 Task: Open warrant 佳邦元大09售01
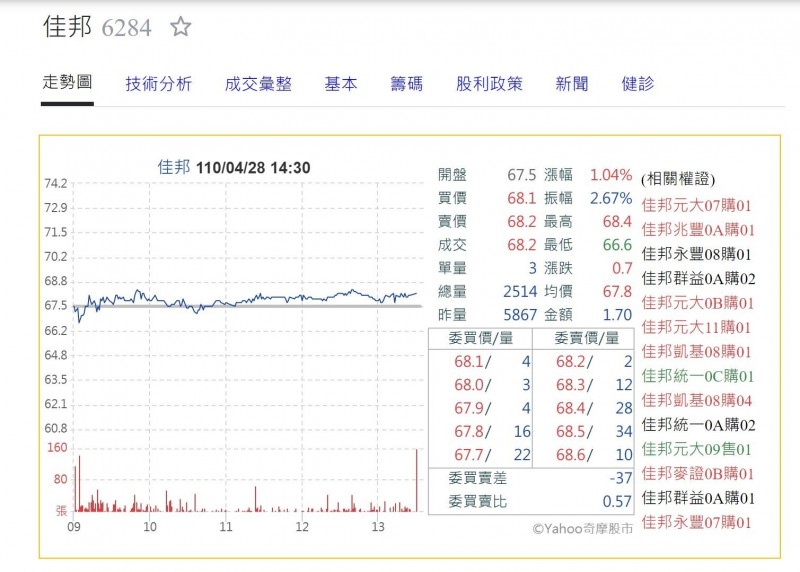pos(696,449)
